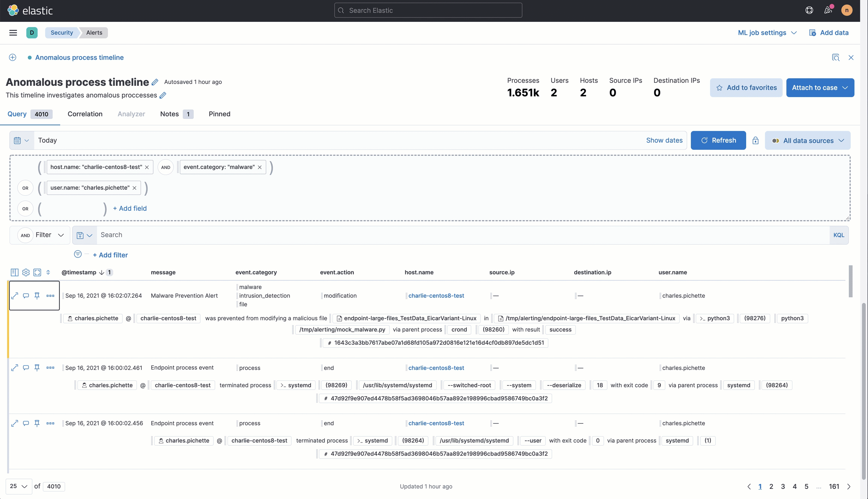Click inside the Search Elastic field
Viewport: 868px width, 499px height.
coord(428,10)
